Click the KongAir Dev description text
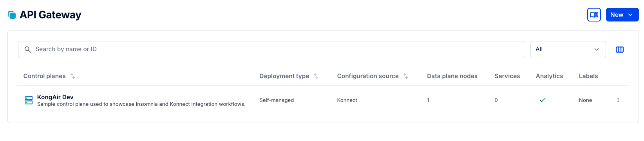 pyautogui.click(x=141, y=104)
